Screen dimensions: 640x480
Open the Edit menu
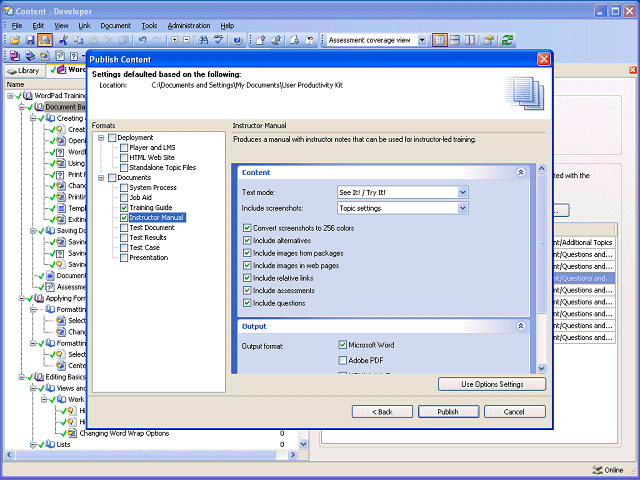pos(38,26)
